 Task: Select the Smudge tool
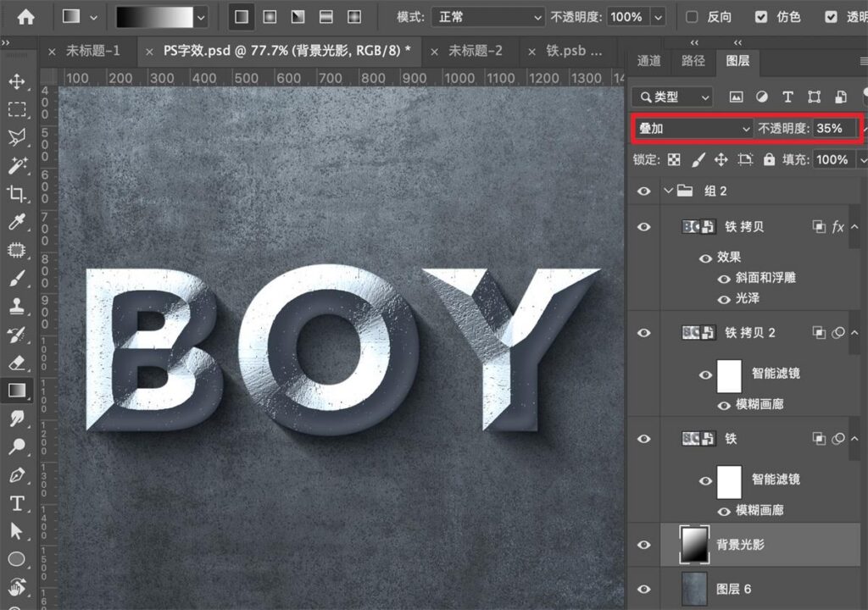point(17,419)
